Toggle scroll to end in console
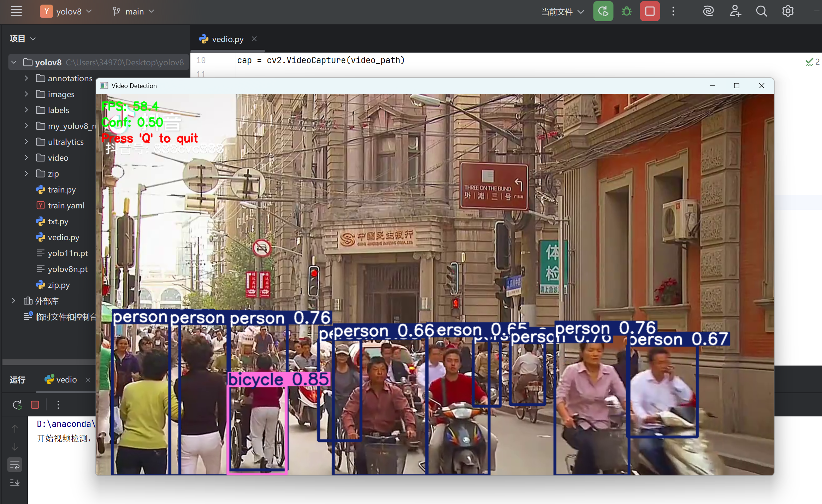This screenshot has height=504, width=822. [14, 483]
